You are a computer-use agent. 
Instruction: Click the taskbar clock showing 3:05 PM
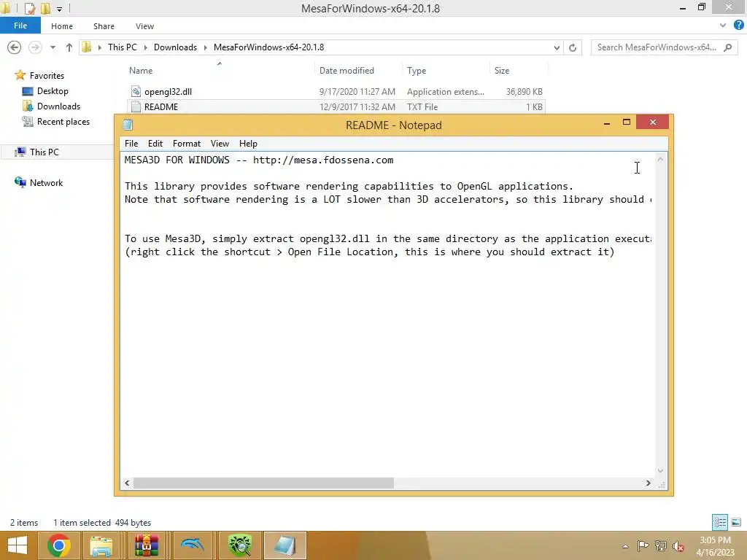715,545
